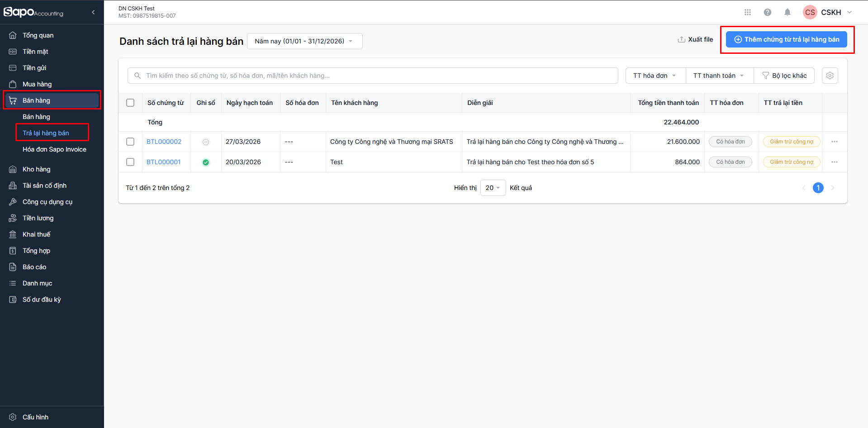
Task: Click date 20/03/2026 in the table
Action: point(243,162)
